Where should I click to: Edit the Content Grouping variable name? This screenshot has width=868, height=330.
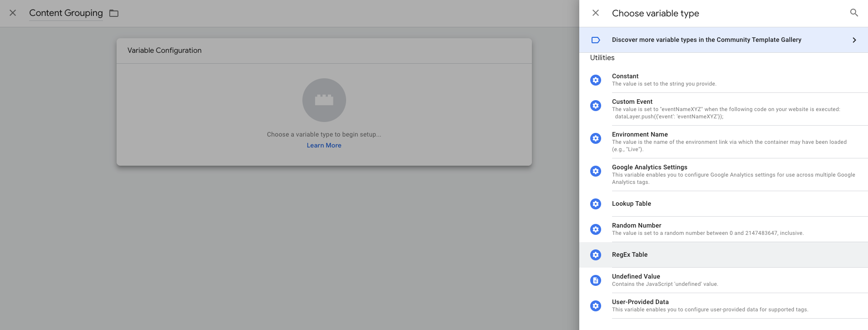point(66,13)
